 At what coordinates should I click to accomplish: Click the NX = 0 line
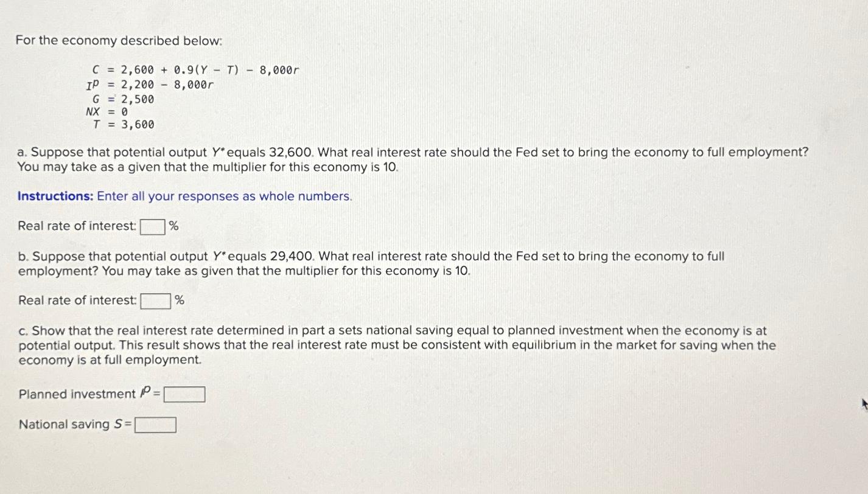[x=107, y=112]
